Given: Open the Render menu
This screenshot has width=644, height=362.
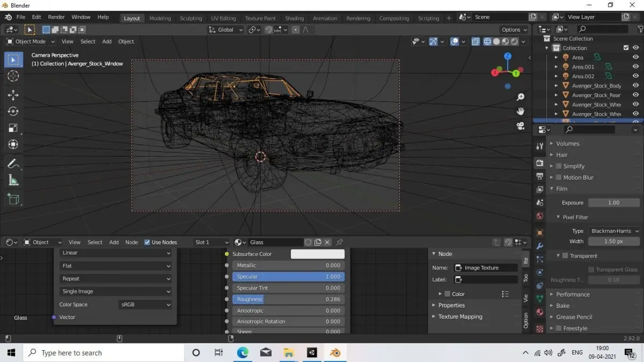Looking at the screenshot, I should [x=56, y=17].
